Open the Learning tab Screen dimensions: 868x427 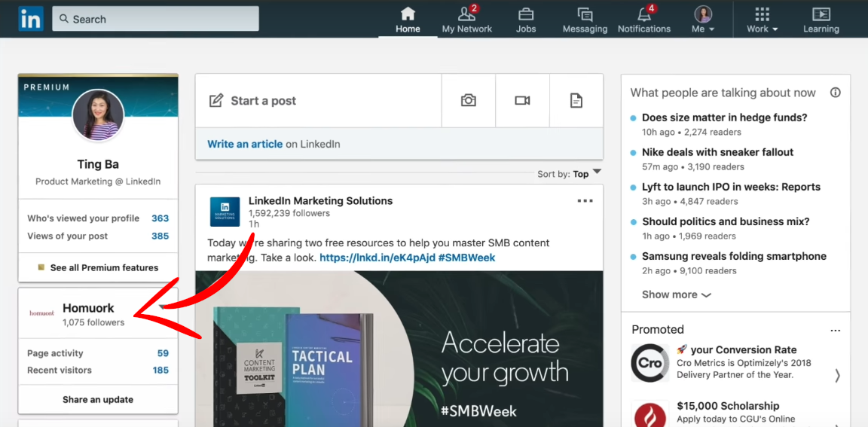[x=821, y=20]
